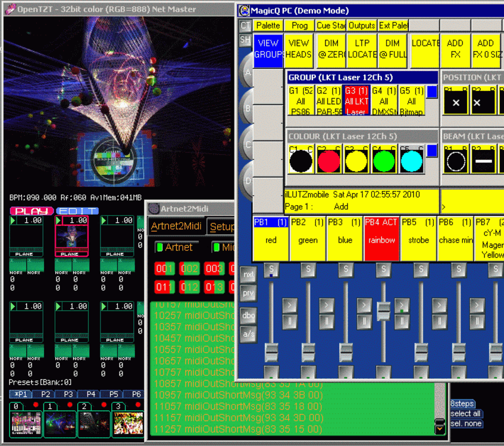This screenshot has width=504, height=446.
Task: Select group G4 All DMXStr
Action: pos(384,100)
